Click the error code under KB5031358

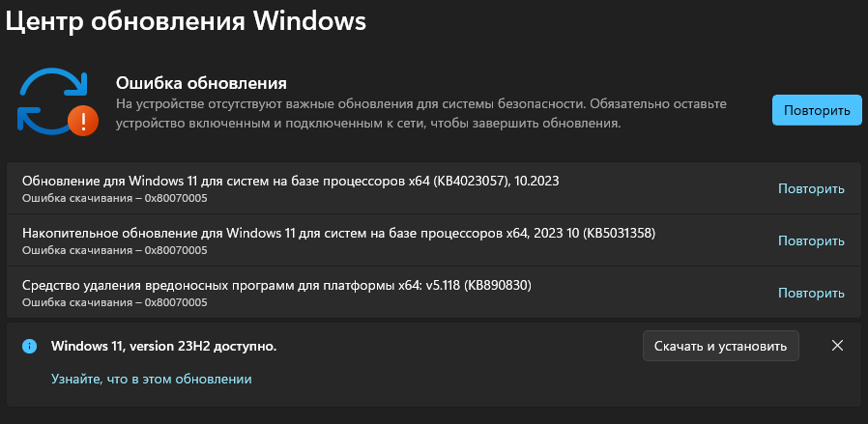tap(114, 250)
